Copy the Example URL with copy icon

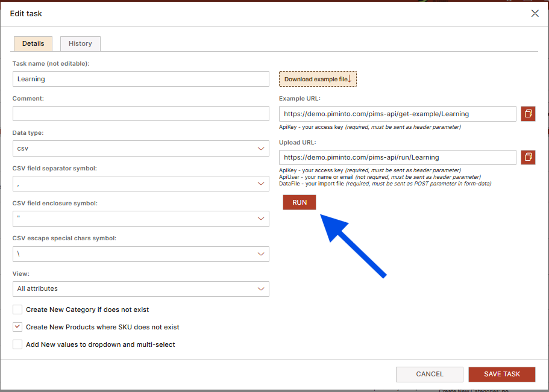click(528, 114)
